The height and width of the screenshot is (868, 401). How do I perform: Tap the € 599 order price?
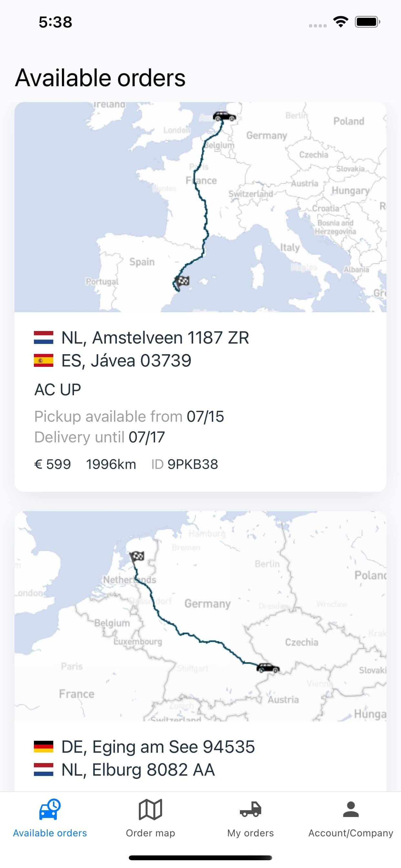click(x=53, y=464)
